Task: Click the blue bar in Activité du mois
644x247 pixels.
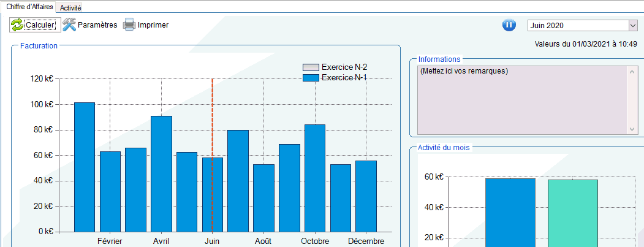Action: pos(510,213)
